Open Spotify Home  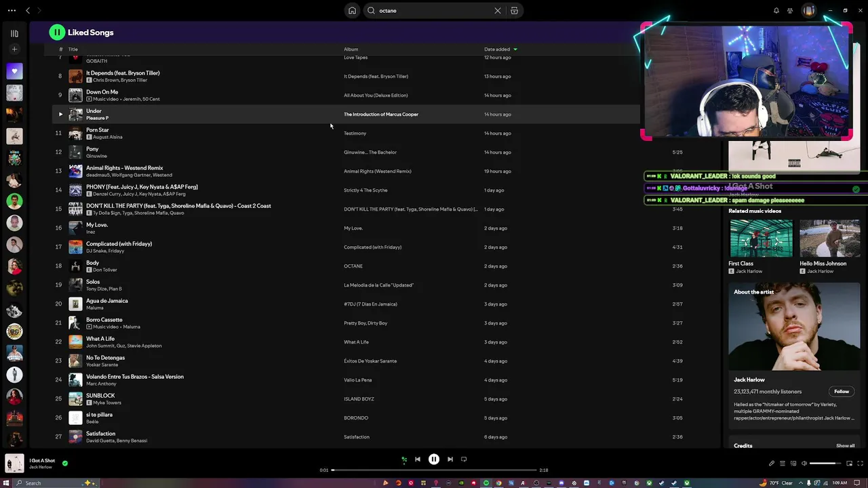[x=352, y=11]
